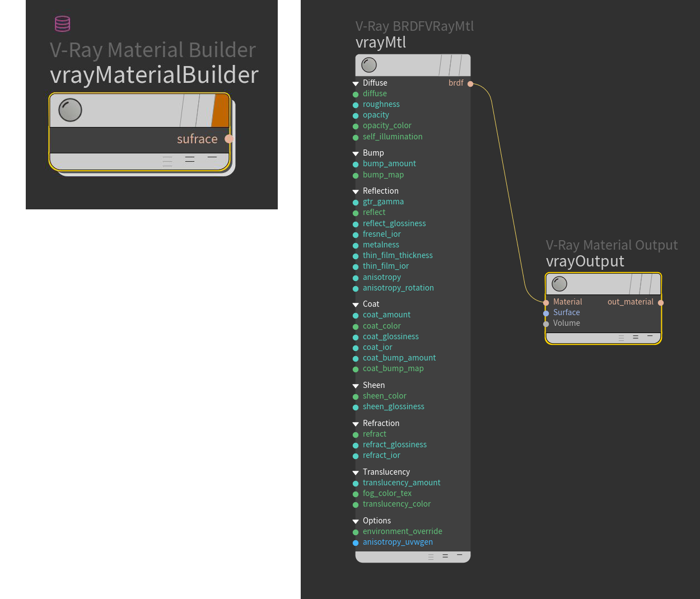
Task: Click the opacity_color input connector dot
Action: tap(356, 127)
